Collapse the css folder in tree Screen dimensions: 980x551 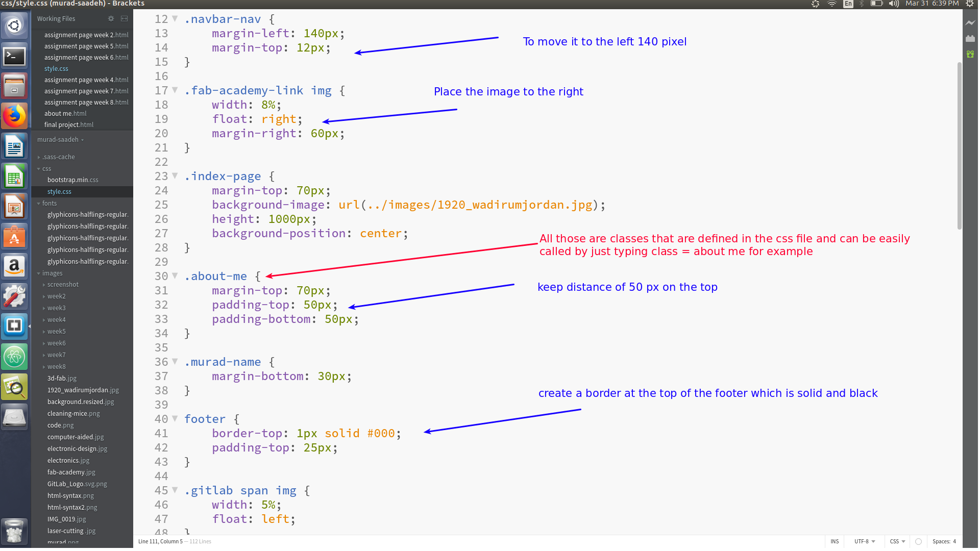39,169
